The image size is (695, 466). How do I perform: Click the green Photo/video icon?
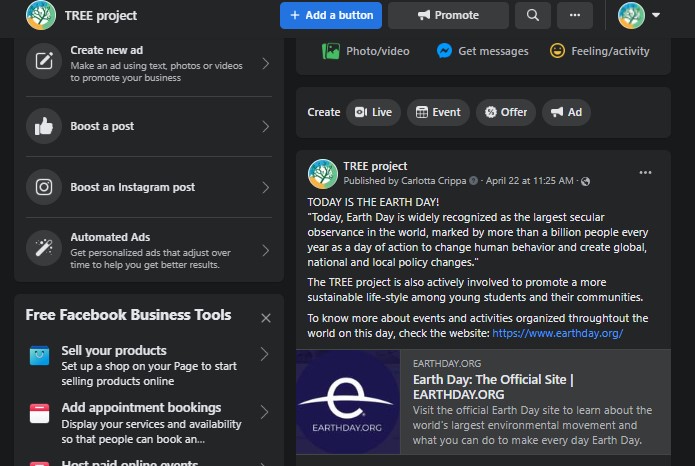pos(331,51)
